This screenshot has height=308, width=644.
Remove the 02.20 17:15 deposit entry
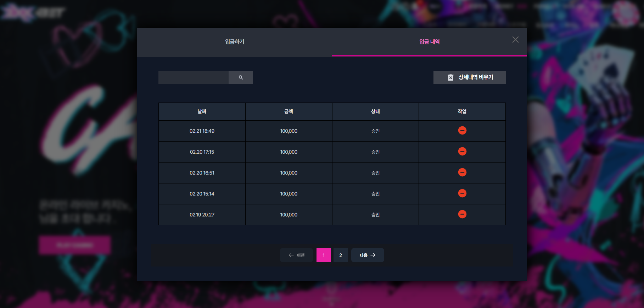pyautogui.click(x=462, y=152)
